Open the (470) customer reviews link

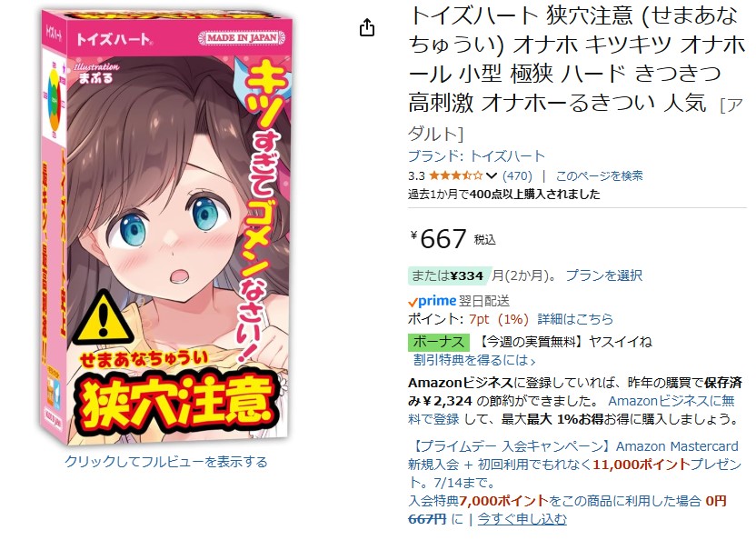click(x=517, y=175)
